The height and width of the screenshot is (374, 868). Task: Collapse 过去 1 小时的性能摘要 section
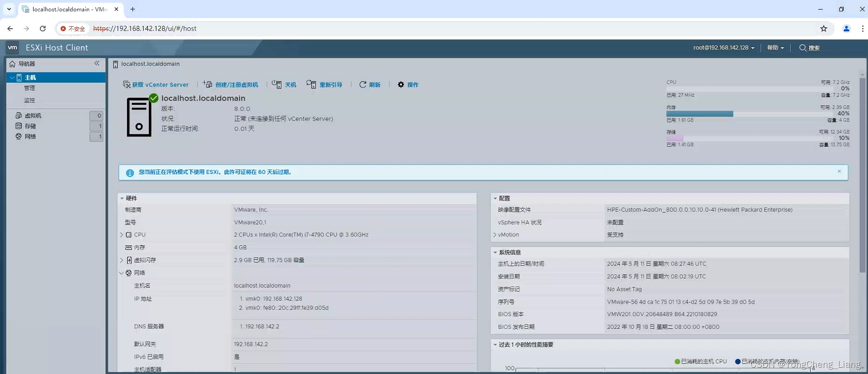point(495,344)
